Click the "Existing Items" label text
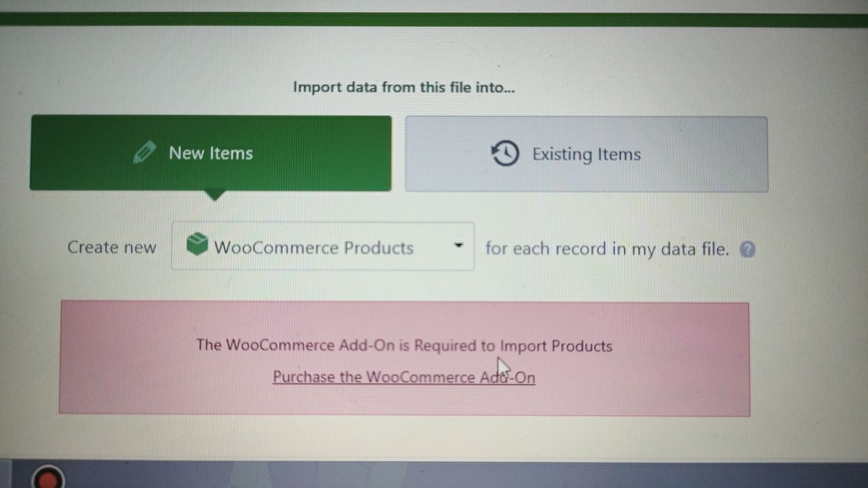Viewport: 868px width, 488px height. 587,155
